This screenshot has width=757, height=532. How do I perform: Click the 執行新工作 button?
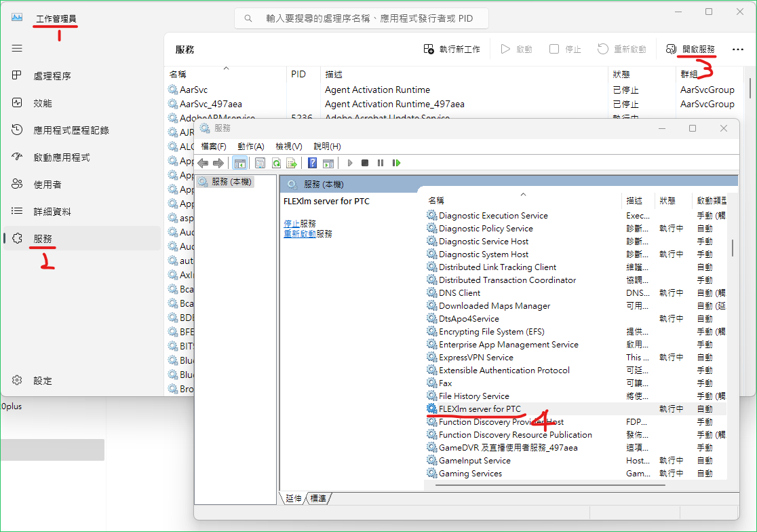[x=452, y=49]
